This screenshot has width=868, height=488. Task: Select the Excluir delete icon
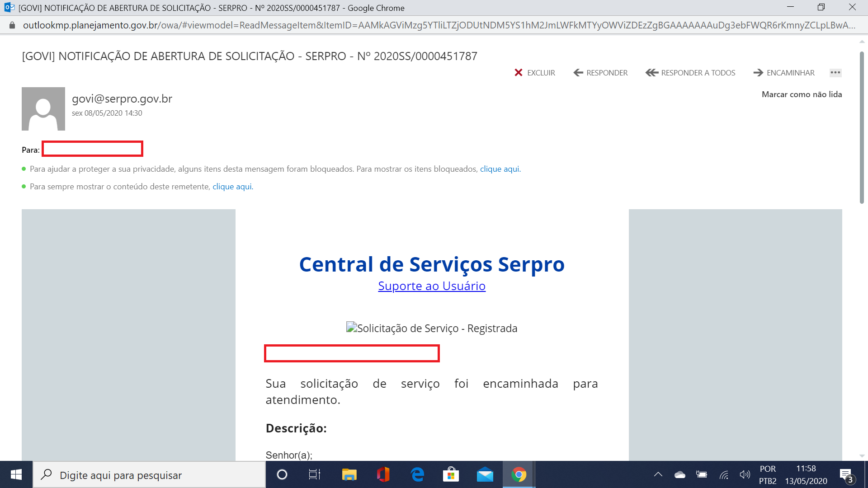point(519,73)
